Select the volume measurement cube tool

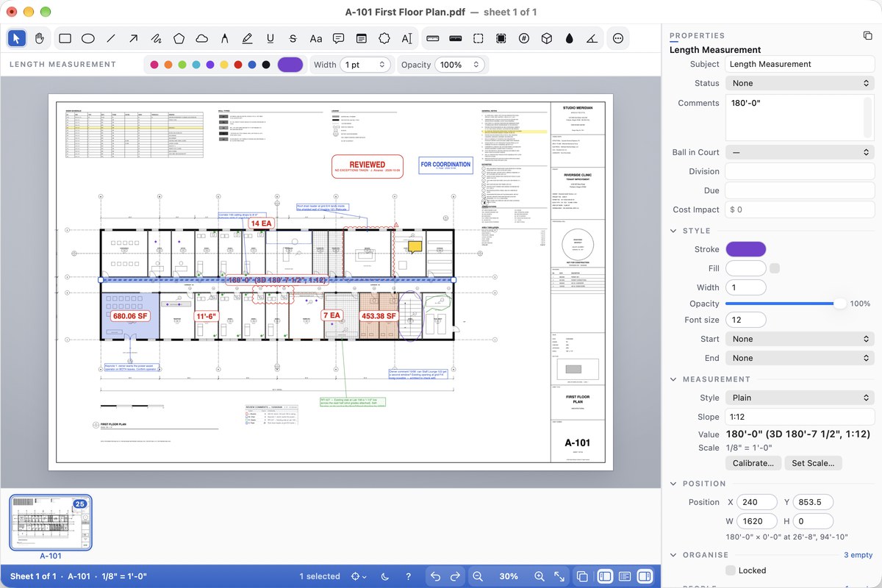547,38
